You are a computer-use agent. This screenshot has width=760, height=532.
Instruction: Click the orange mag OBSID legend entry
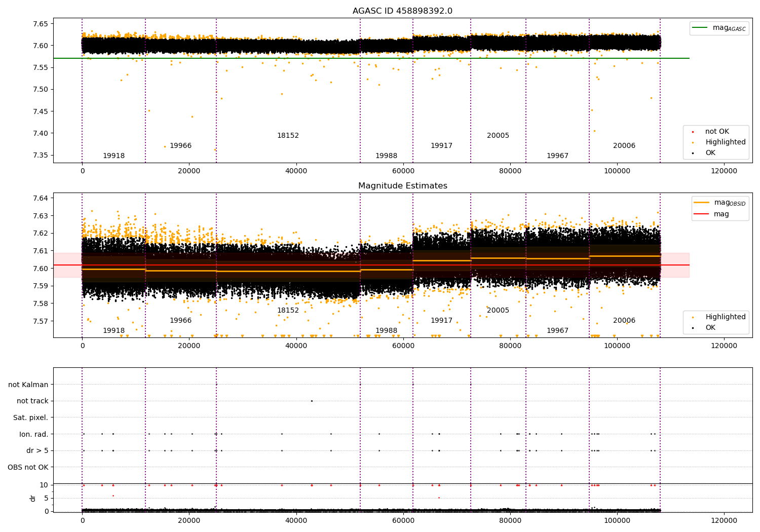click(x=702, y=202)
